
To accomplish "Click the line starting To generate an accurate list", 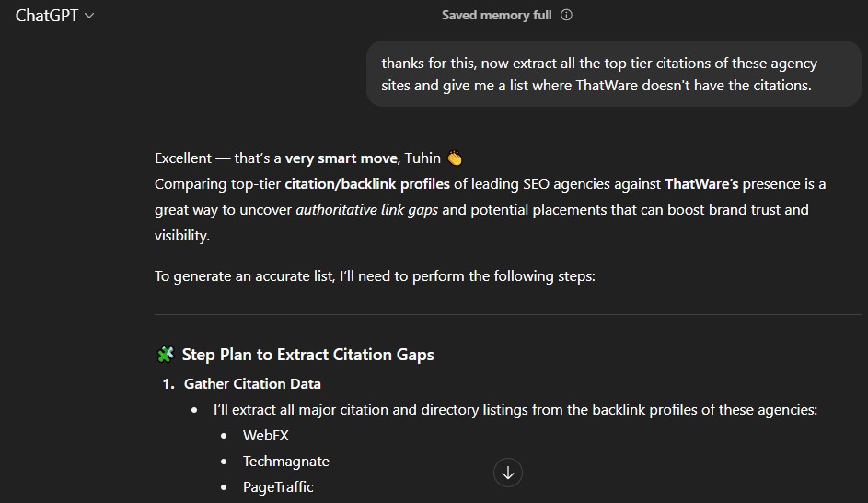I will pyautogui.click(x=375, y=276).
